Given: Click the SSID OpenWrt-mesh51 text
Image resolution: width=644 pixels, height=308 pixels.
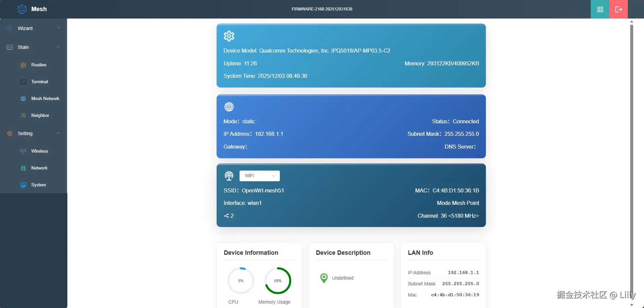Looking at the screenshot, I should [x=254, y=190].
